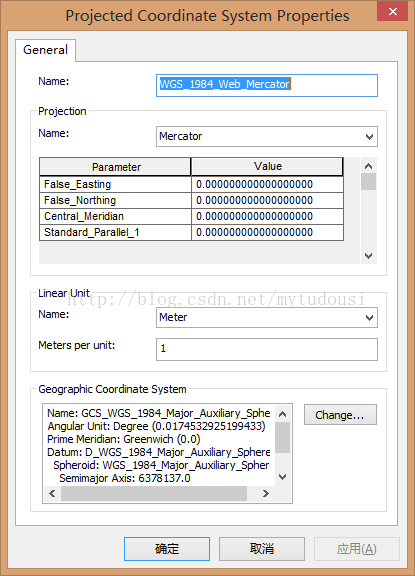The height and width of the screenshot is (576, 415).
Task: Click the geographic info horizontal scrollbar thumb
Action: [x=154, y=493]
